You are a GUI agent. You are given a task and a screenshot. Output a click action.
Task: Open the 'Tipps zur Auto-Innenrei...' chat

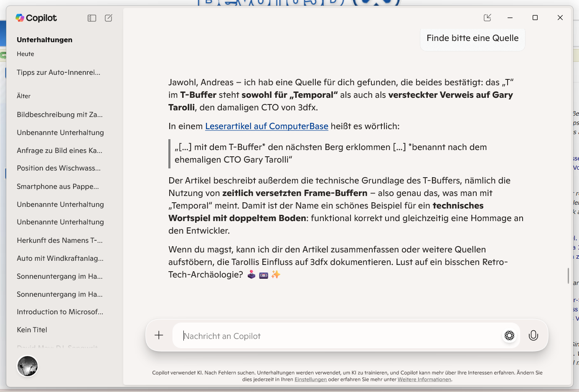coord(58,72)
